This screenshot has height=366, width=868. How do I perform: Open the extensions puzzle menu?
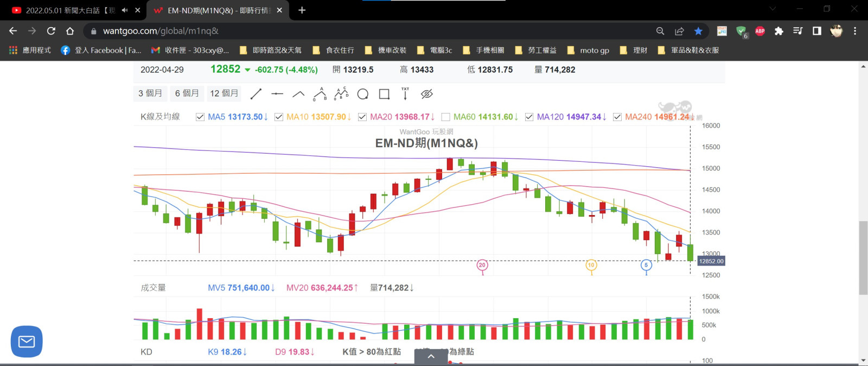point(779,31)
